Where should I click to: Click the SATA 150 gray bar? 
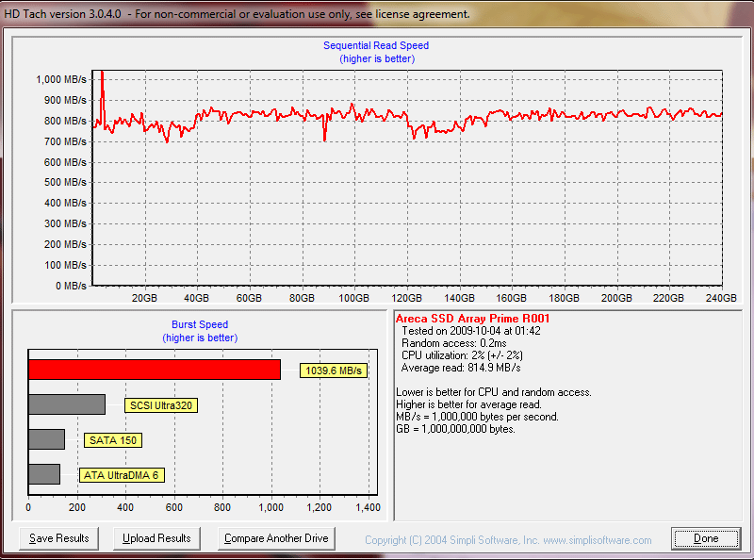[46, 439]
